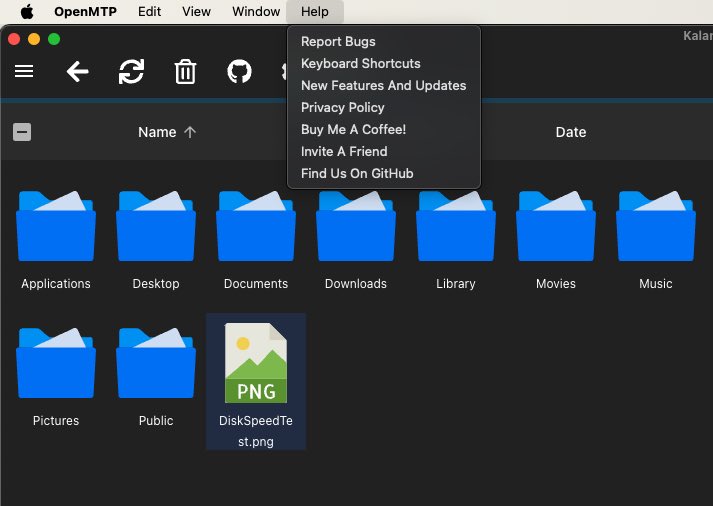Click Buy Me A Coffee! menu item
This screenshot has width=713, height=506.
coord(384,129)
